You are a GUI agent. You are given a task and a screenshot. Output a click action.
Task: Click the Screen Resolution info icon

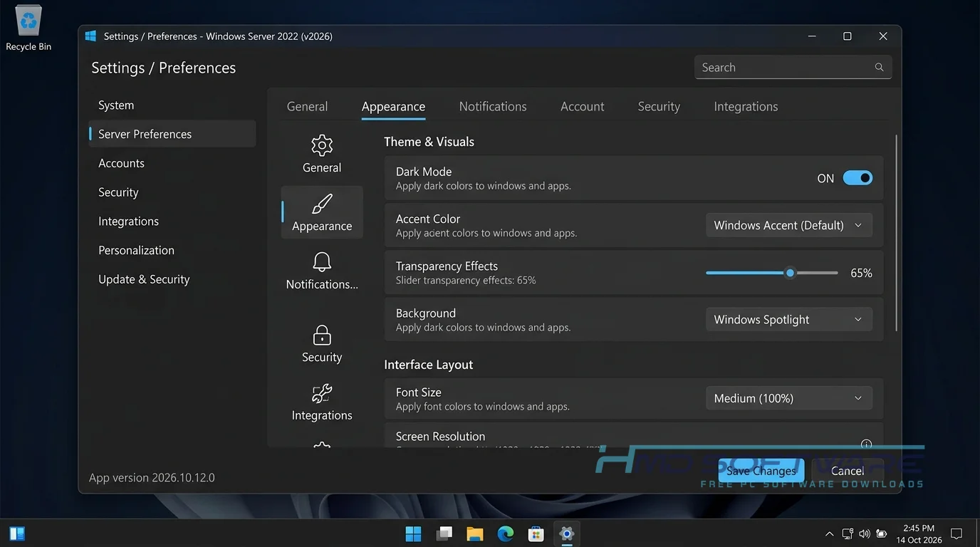867,443
